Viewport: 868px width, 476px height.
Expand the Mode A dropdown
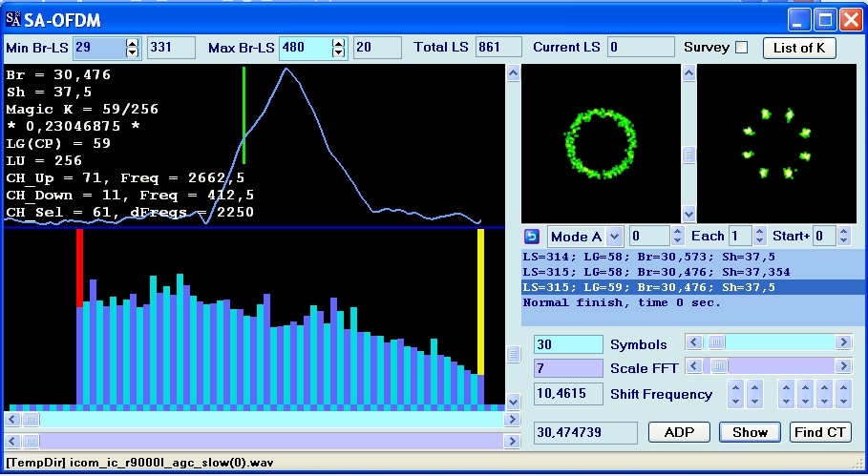(x=614, y=237)
